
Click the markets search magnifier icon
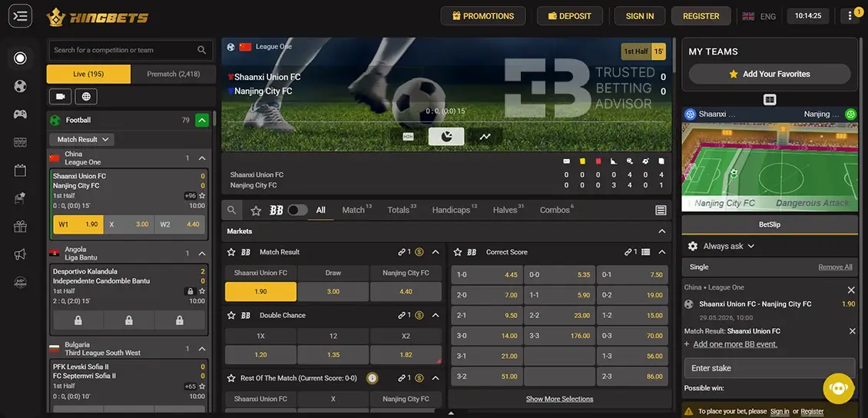232,211
